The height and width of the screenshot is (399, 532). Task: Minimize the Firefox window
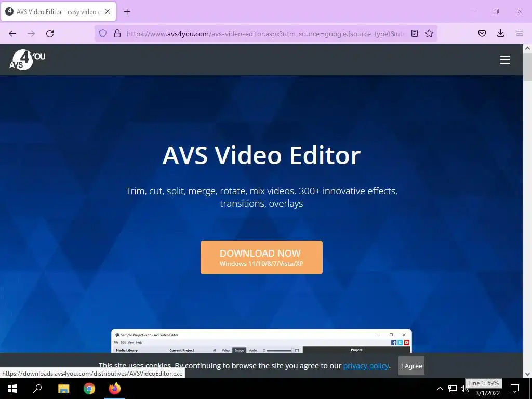click(472, 11)
